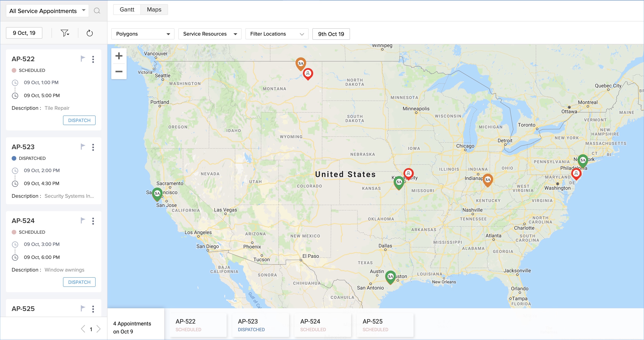The height and width of the screenshot is (340, 644).
Task: Expand the All Service Appointments dropdown
Action: click(x=48, y=11)
